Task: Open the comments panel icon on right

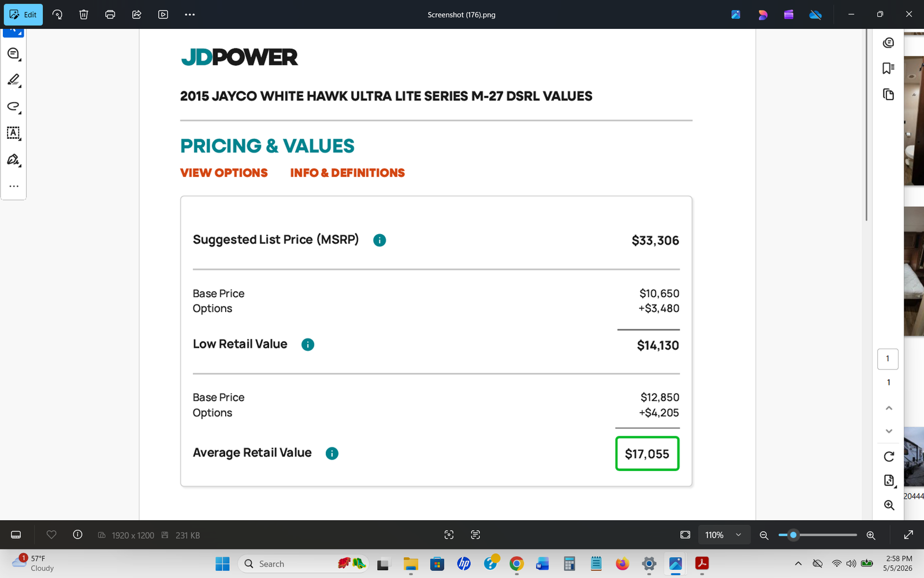Action: pyautogui.click(x=888, y=43)
